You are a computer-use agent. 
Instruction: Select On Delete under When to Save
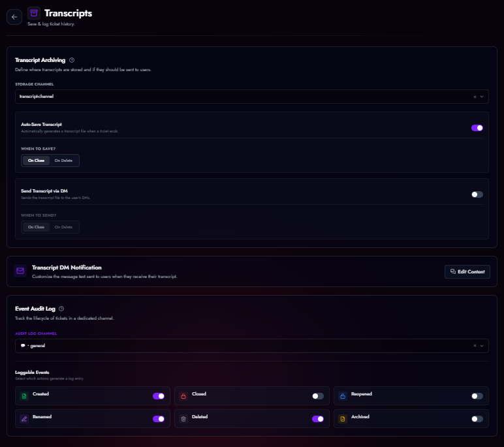tap(63, 161)
